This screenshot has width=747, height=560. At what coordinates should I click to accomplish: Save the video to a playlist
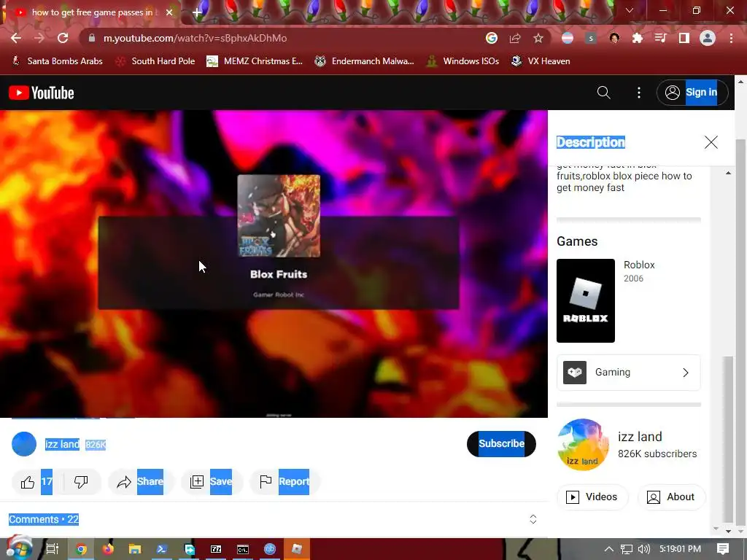point(211,482)
